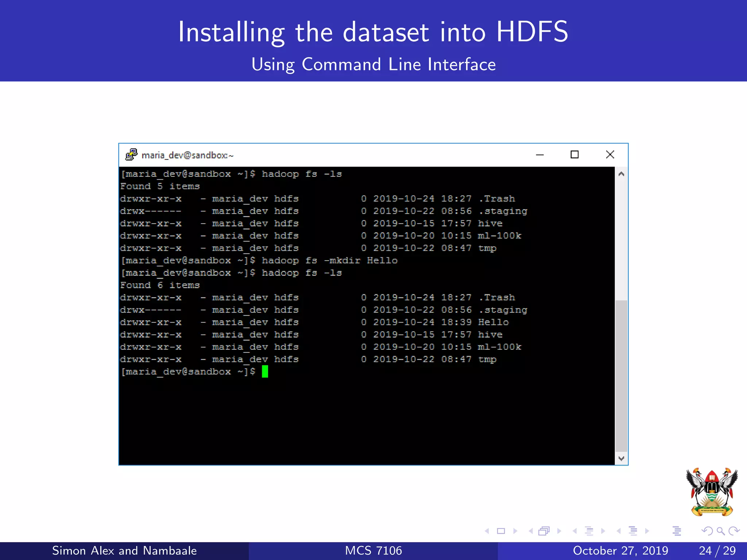Click the second 'hadoop fs -ls' command
This screenshot has height=560, width=747.
[302, 273]
